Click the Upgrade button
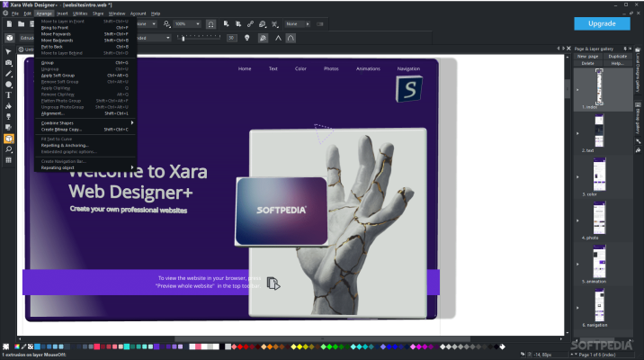 (602, 23)
